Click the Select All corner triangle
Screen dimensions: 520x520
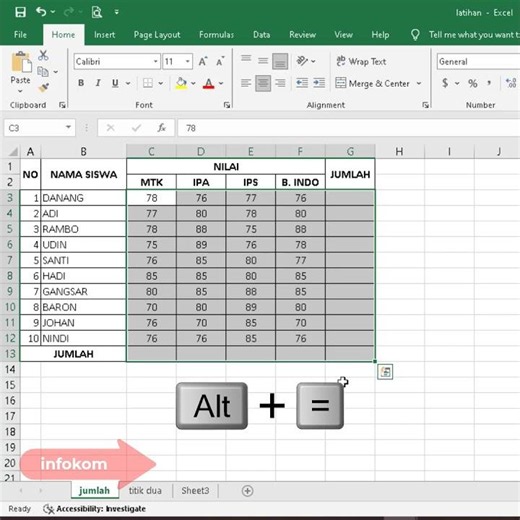click(x=13, y=152)
